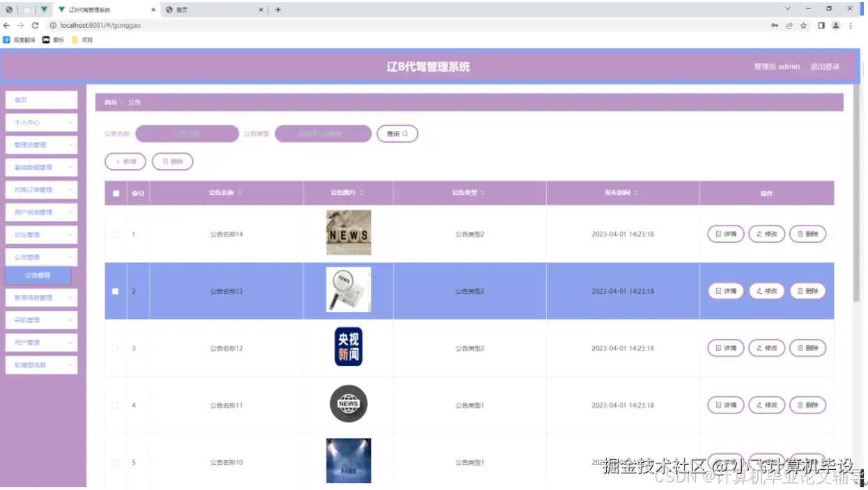
Task: Switch to the 首页 browser tab
Action: pos(214,10)
